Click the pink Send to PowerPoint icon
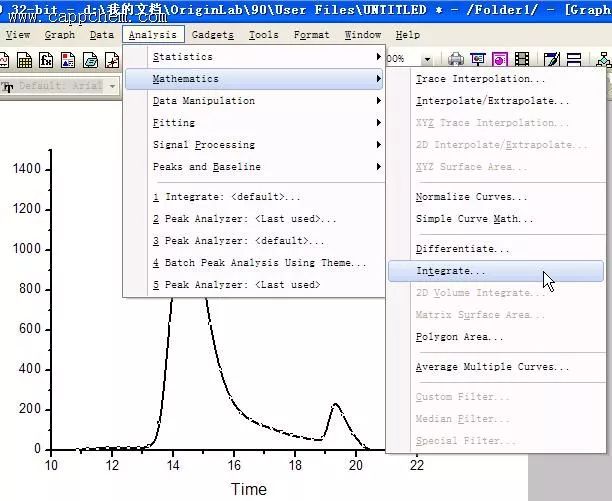Viewport: 612px width, 501px height. pyautogui.click(x=500, y=59)
